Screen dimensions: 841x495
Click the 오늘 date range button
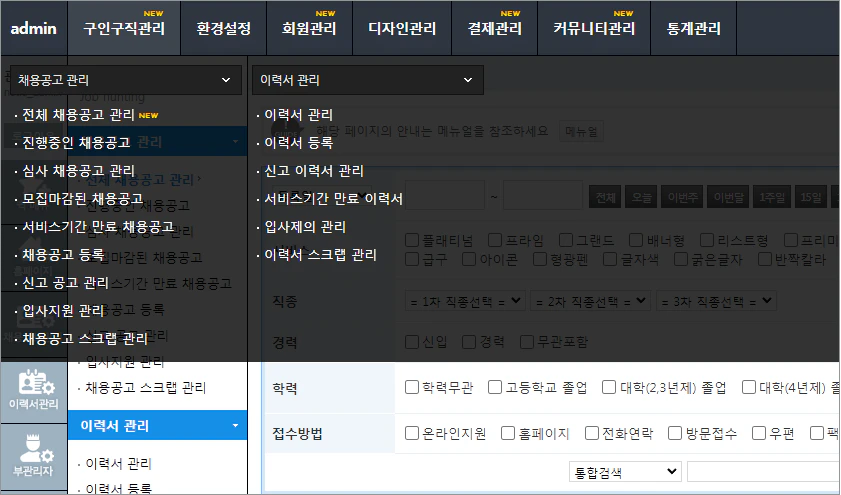[641, 197]
